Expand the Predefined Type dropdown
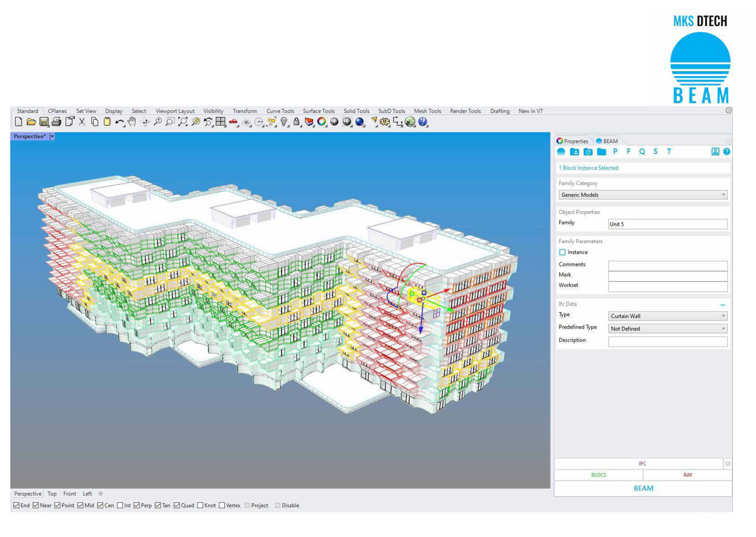 coord(668,329)
